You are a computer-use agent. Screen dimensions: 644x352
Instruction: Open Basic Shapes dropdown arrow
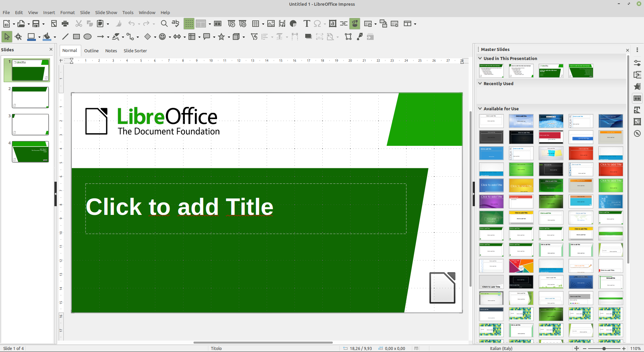point(155,37)
